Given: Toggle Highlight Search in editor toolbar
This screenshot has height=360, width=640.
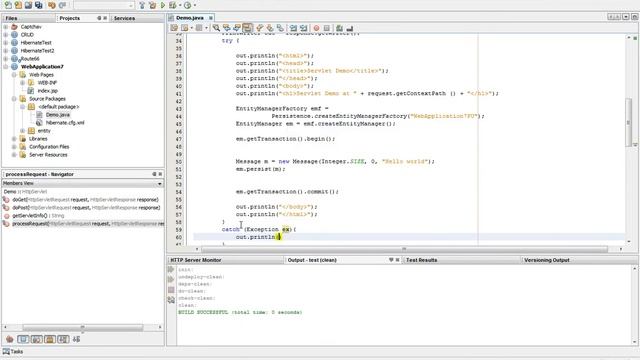Looking at the screenshot, I should (x=247, y=28).
